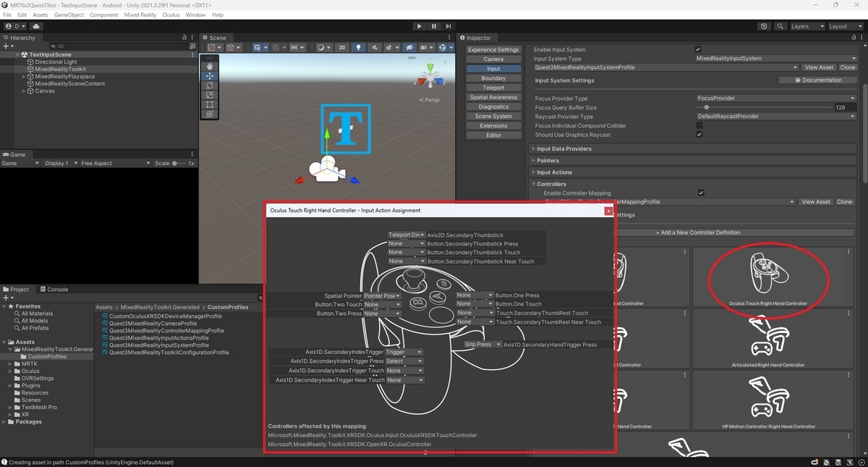
Task: Select the Hand pan tool
Action: pyautogui.click(x=210, y=66)
